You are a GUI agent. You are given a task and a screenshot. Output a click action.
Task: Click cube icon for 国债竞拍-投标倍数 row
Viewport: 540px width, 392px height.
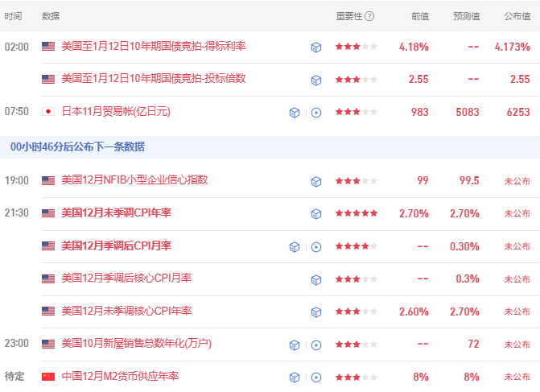click(316, 80)
